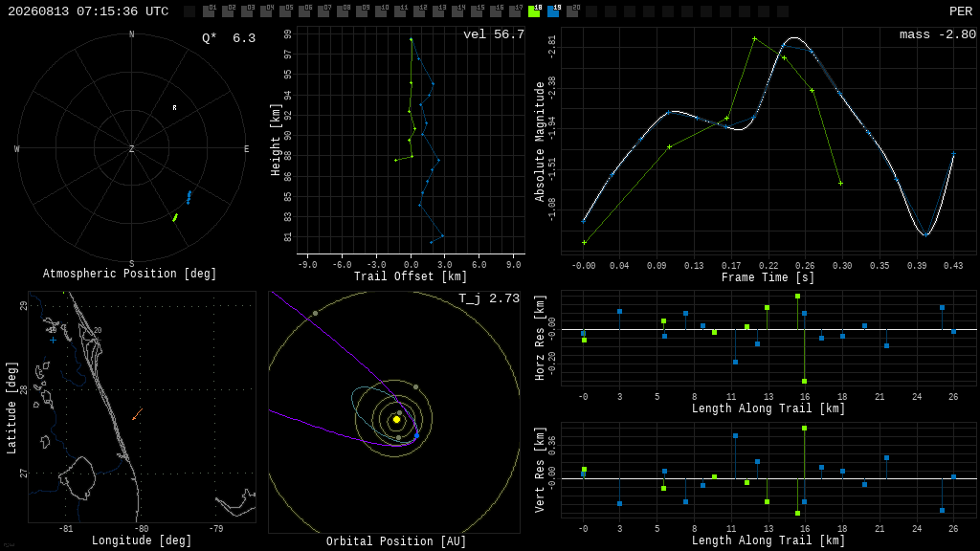Click the station 20 indicator box
The height and width of the screenshot is (551, 980).
pos(572,11)
